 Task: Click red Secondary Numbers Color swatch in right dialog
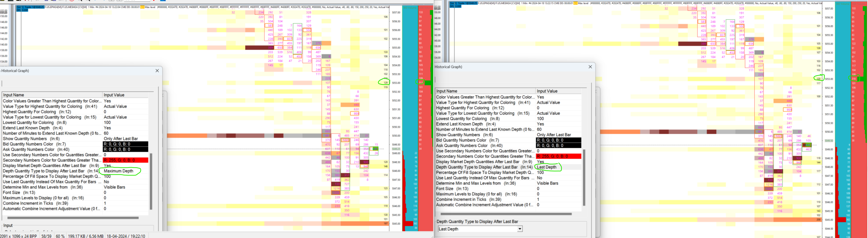coord(559,156)
